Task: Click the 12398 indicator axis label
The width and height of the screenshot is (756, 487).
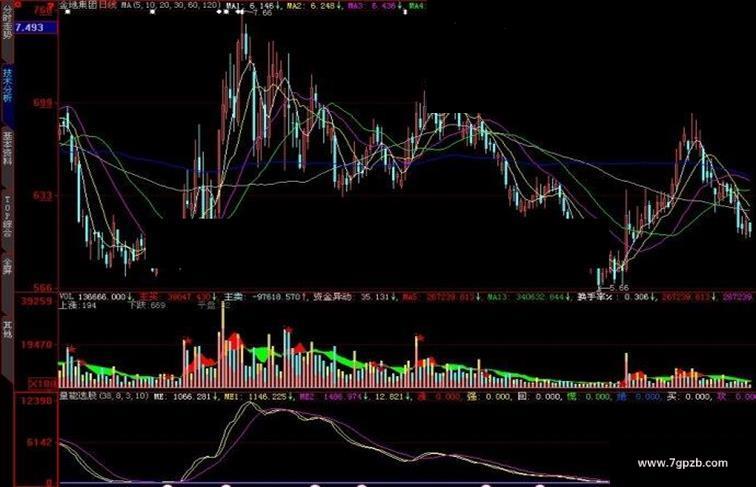Action: 36,402
